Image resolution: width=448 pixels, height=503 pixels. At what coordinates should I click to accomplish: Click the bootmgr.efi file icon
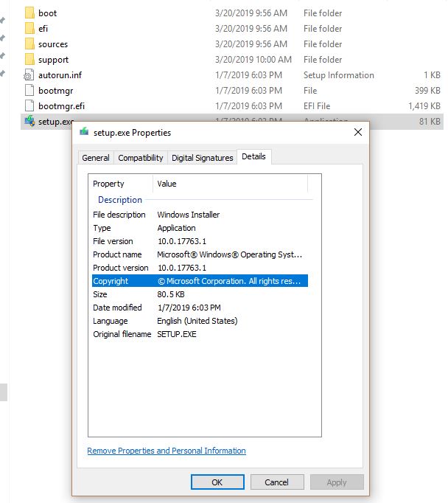tap(29, 105)
